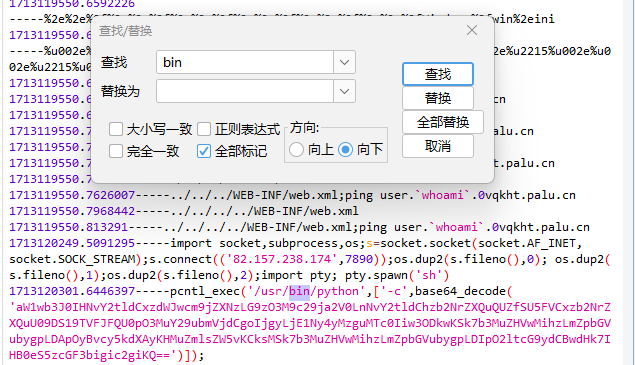Click the 全部替换 button

pos(443,122)
